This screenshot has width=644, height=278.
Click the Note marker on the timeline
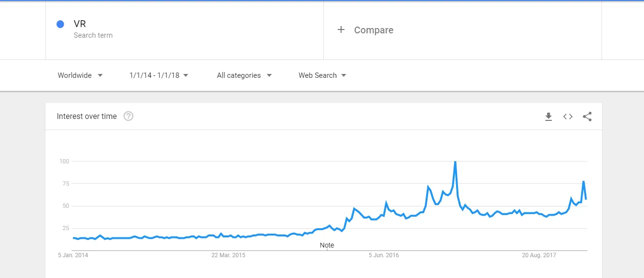coord(327,245)
